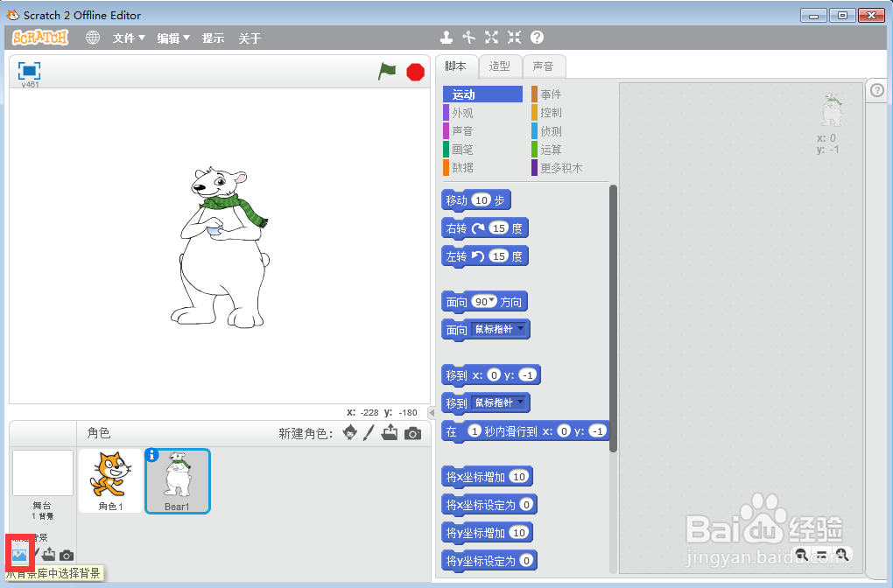Select the 事件 block category
The width and height of the screenshot is (893, 588).
pos(549,94)
